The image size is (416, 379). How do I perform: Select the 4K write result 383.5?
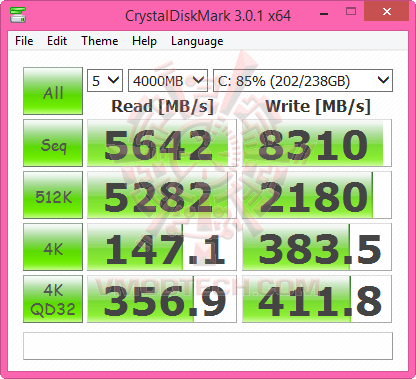[x=317, y=247]
